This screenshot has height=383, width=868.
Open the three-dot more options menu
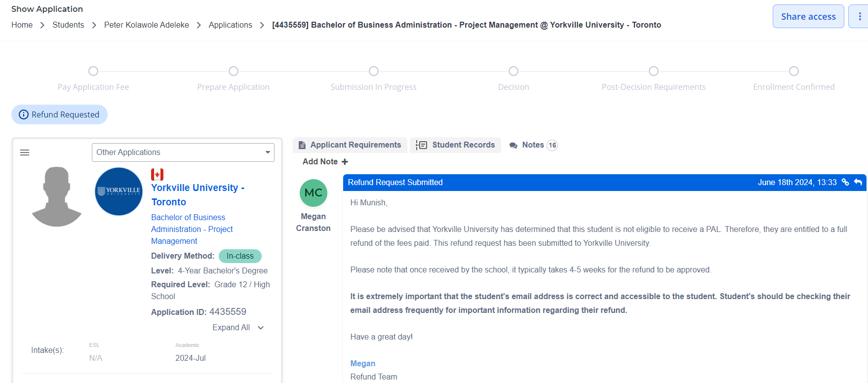pyautogui.click(x=860, y=16)
